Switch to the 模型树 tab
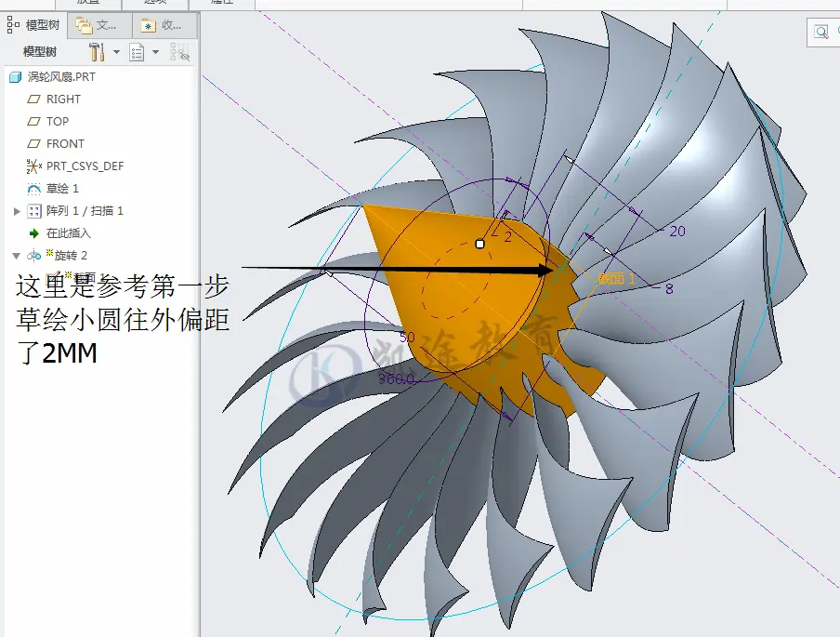Viewport: 840px width, 637px height. tap(33, 25)
